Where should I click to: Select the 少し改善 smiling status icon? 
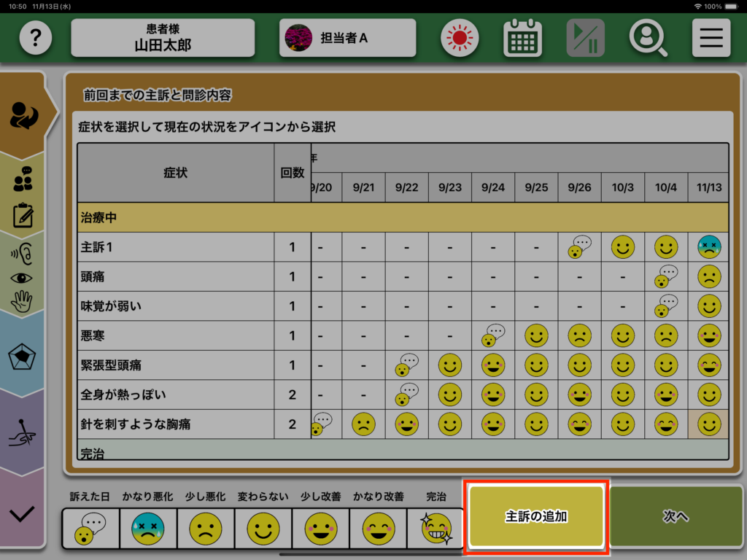(320, 528)
